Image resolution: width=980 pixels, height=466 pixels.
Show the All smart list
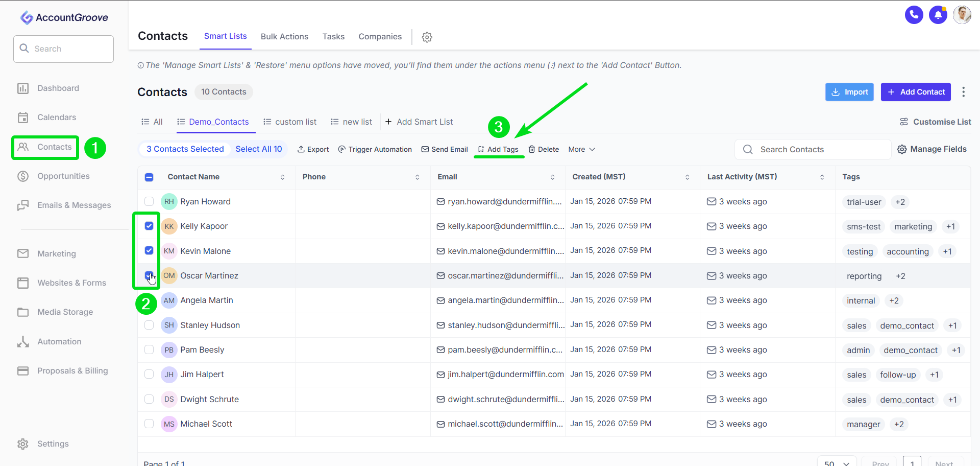pyautogui.click(x=152, y=122)
